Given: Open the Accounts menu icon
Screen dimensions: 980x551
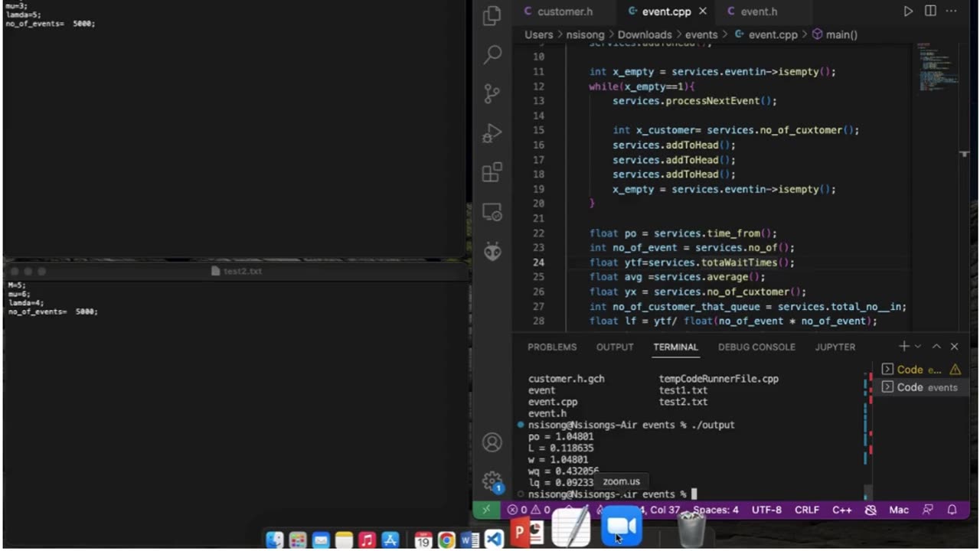Looking at the screenshot, I should (492, 442).
